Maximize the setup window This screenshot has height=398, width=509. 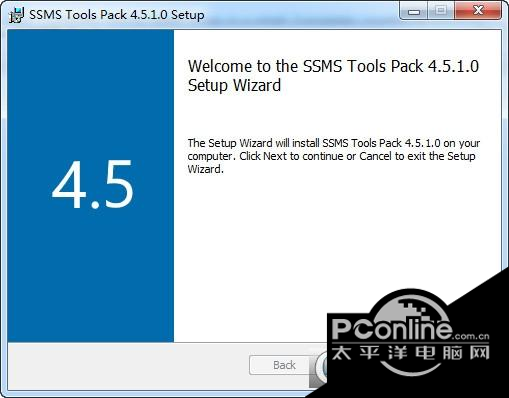441,11
